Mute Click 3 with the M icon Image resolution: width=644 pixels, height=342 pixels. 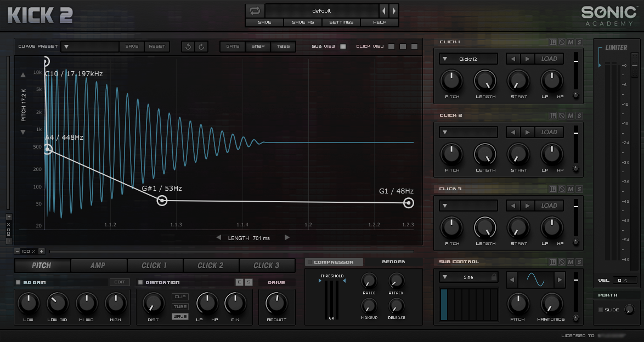570,189
